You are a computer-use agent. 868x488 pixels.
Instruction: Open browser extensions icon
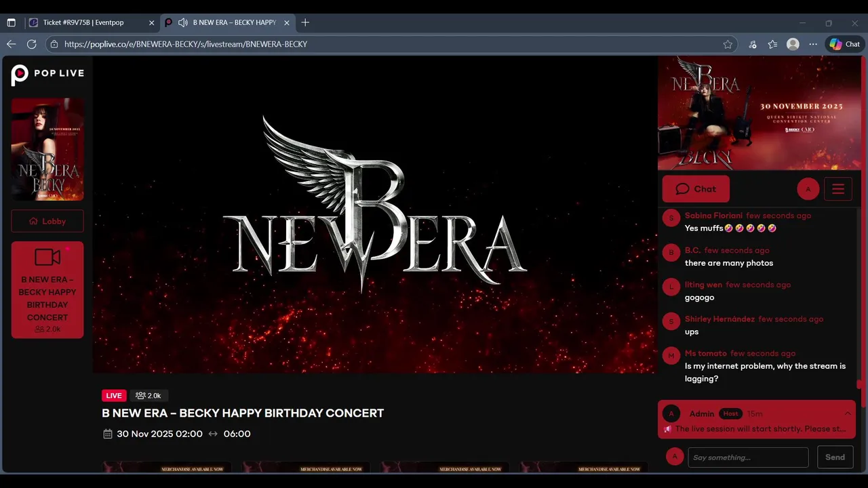tap(752, 44)
